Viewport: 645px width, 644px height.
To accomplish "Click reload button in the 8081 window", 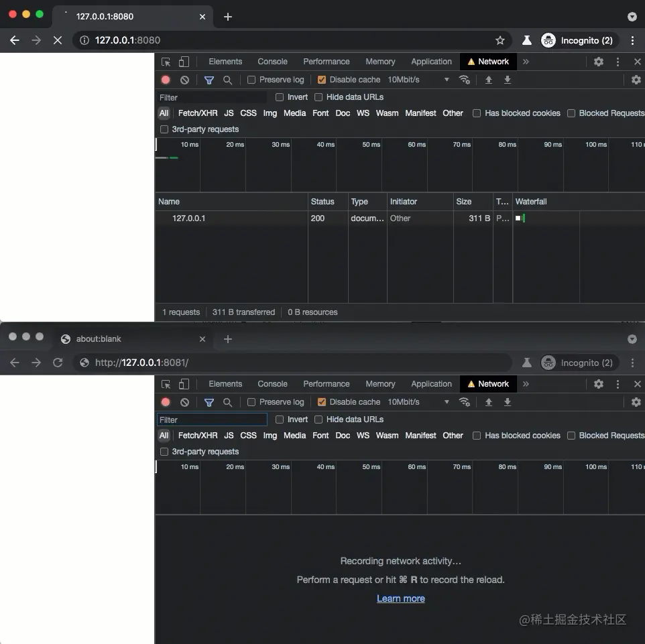I will (58, 363).
